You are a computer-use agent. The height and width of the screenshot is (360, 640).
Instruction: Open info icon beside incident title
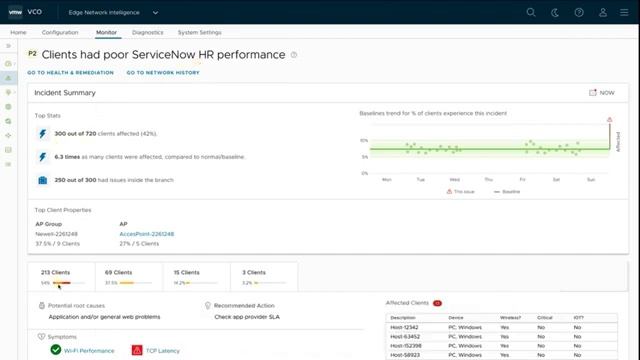click(294, 55)
